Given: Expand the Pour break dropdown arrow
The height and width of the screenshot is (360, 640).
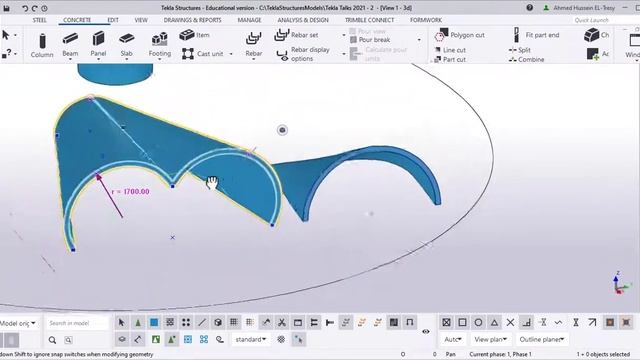Looking at the screenshot, I should click(419, 40).
